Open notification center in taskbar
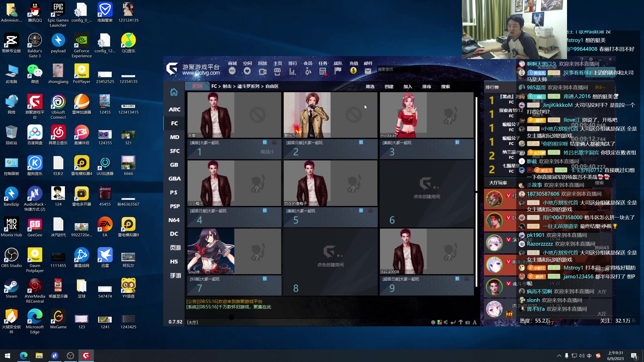 (634, 355)
